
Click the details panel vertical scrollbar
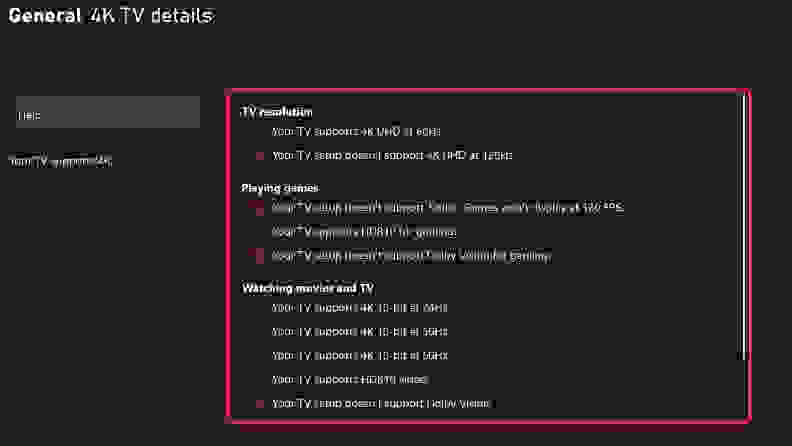(x=743, y=225)
